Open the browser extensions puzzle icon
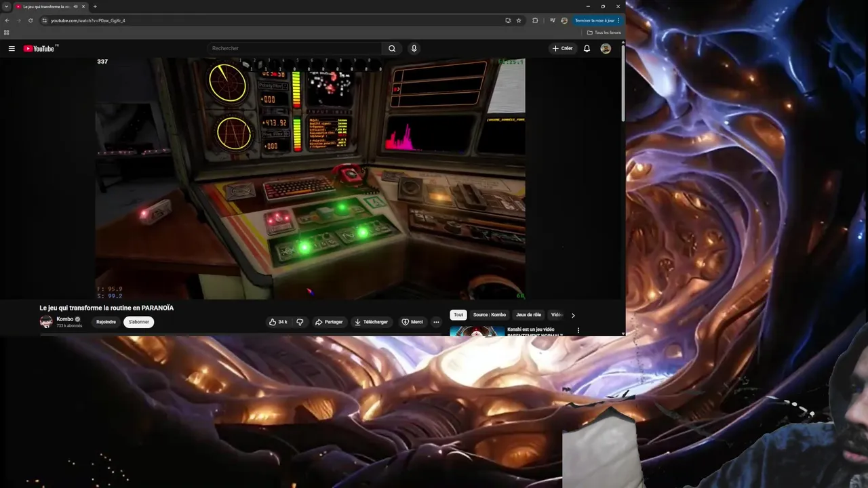 coord(535,20)
